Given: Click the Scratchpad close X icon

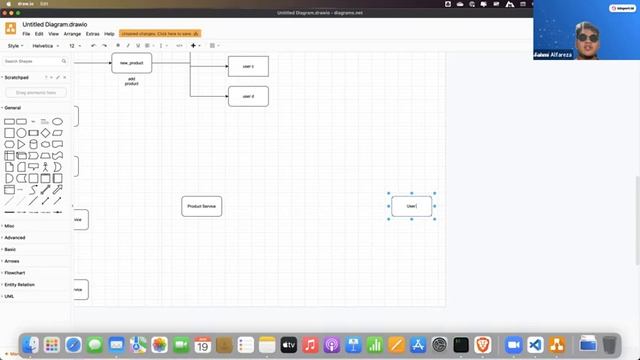Looking at the screenshot, I should (x=64, y=78).
